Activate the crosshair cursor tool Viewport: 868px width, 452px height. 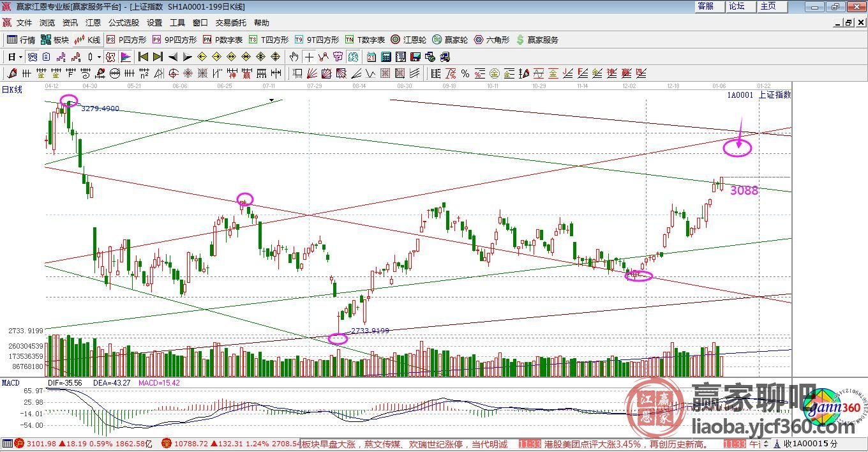309,57
